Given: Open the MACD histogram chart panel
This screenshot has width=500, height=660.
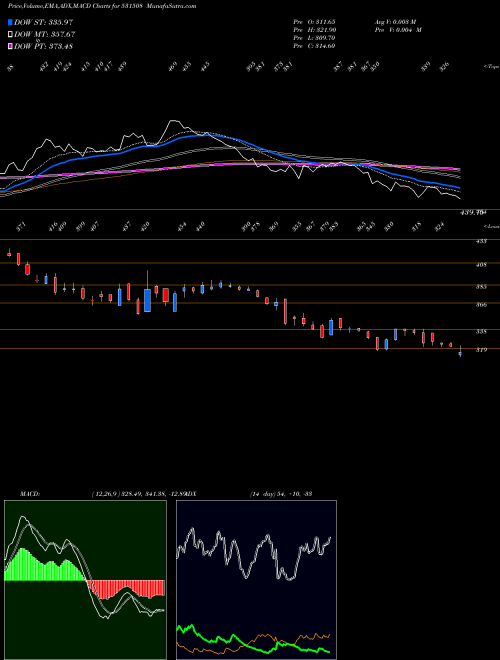Looking at the screenshot, I should pos(85,580).
